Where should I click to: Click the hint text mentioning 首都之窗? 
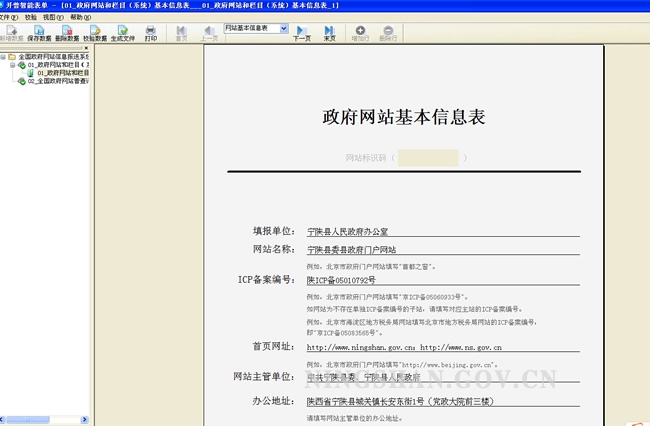tap(371, 267)
